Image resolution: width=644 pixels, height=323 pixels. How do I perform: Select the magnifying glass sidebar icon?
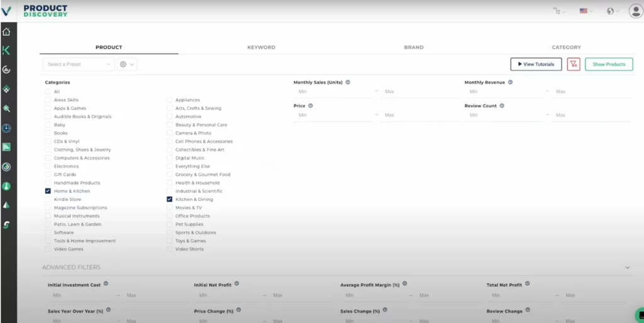[x=6, y=109]
